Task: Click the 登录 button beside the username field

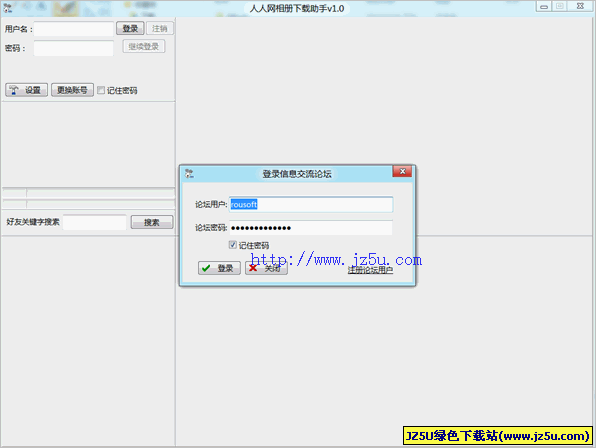Action: click(130, 28)
